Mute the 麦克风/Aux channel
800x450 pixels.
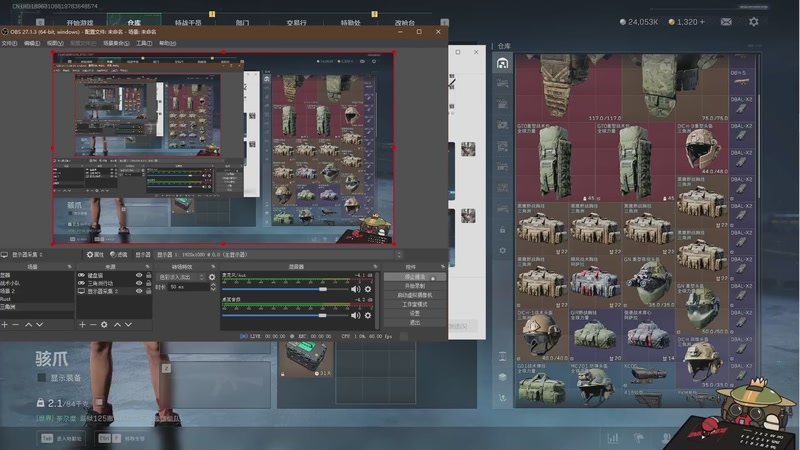356,289
